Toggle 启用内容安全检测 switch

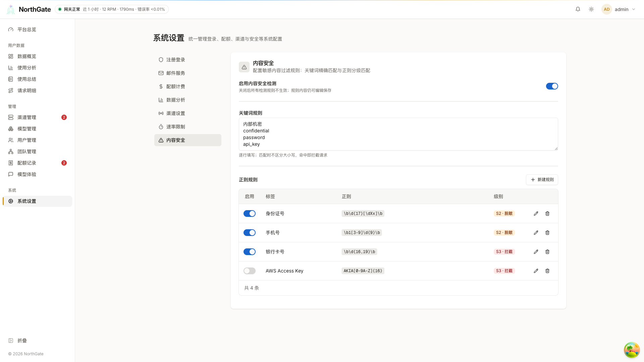coord(552,86)
